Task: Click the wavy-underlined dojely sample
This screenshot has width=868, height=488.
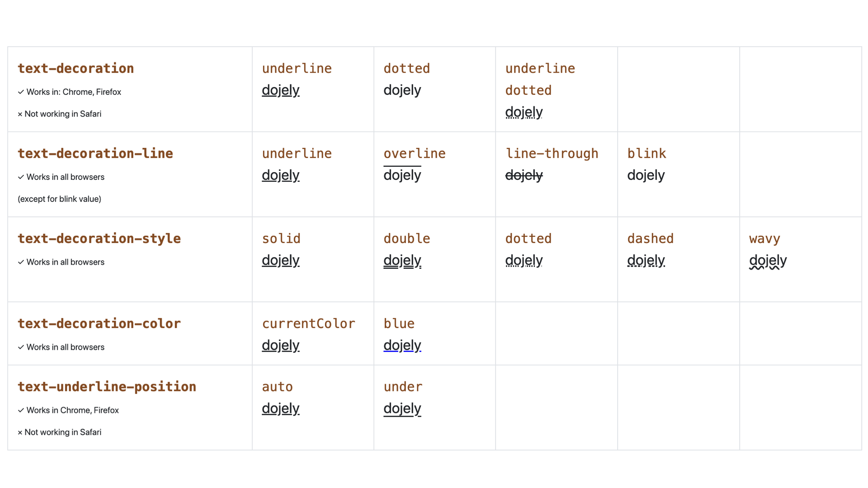Action: 768,260
